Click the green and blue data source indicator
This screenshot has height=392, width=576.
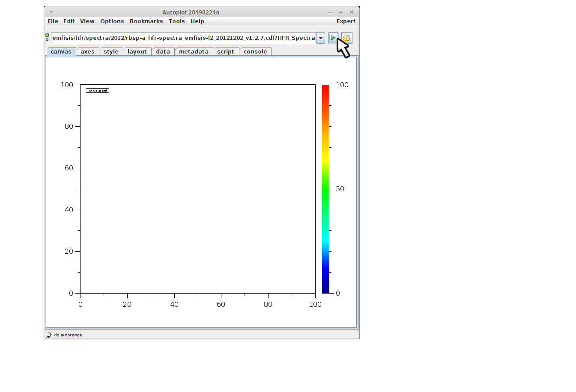click(47, 37)
